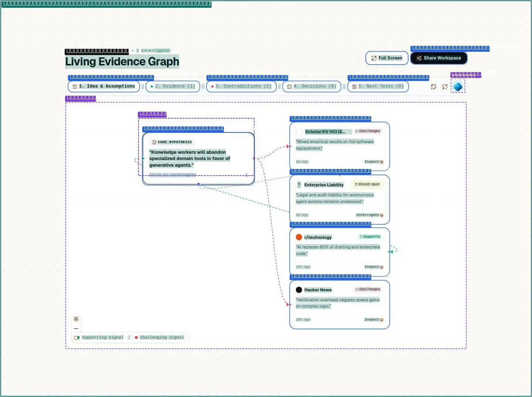Click the Blind Spot tag on Enterprise Liability

(x=367, y=184)
